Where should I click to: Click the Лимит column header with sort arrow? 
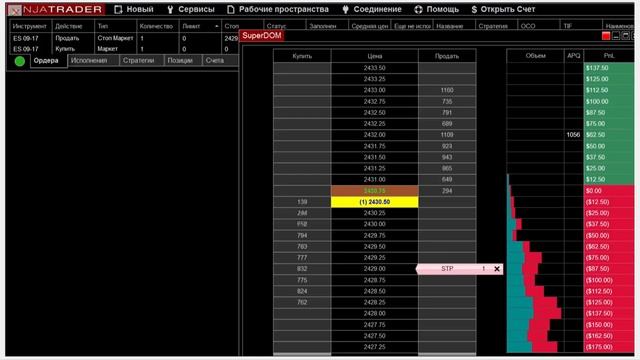point(200,26)
